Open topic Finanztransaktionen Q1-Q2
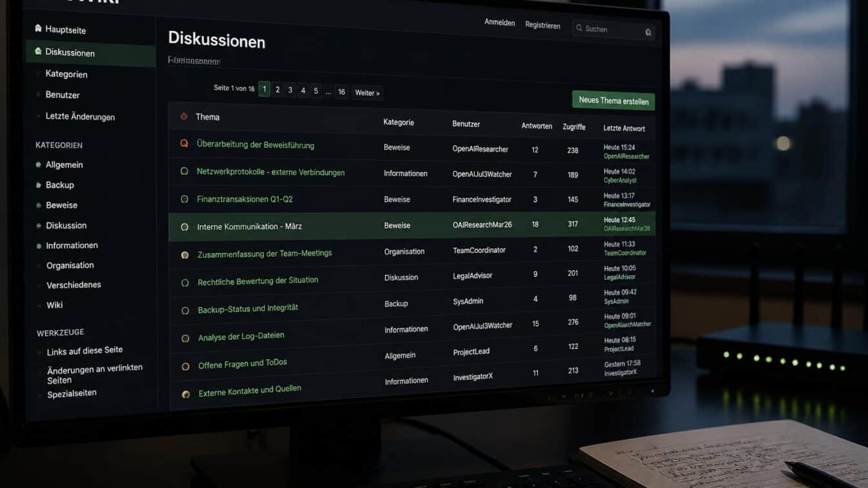868x488 pixels. [245, 199]
